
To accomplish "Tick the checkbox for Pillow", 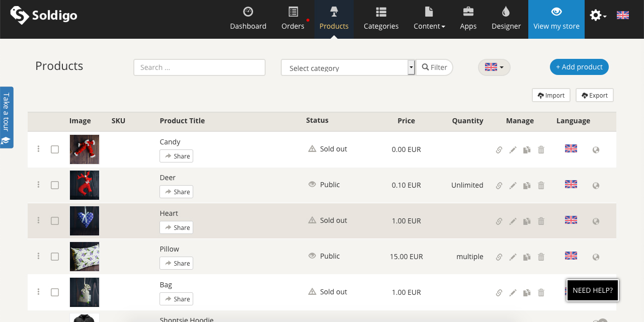I will (55, 257).
